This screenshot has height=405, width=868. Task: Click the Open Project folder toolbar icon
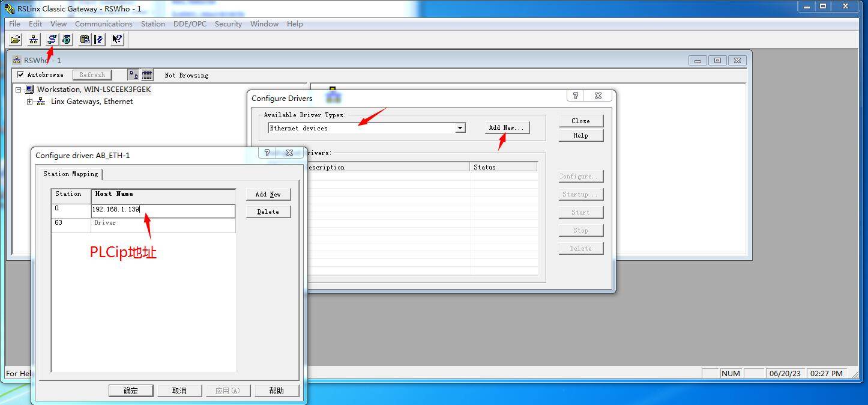point(16,40)
